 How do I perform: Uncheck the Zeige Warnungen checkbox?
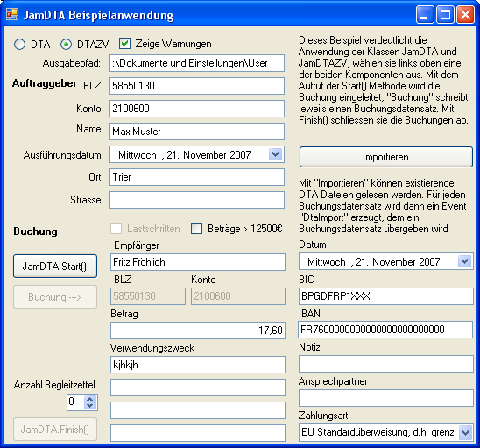pos(125,44)
